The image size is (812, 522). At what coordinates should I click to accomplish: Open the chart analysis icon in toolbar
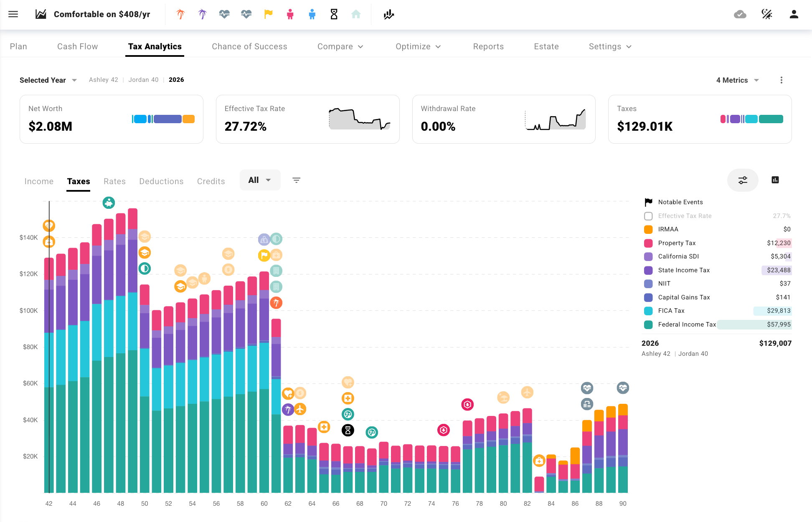pyautogui.click(x=389, y=15)
